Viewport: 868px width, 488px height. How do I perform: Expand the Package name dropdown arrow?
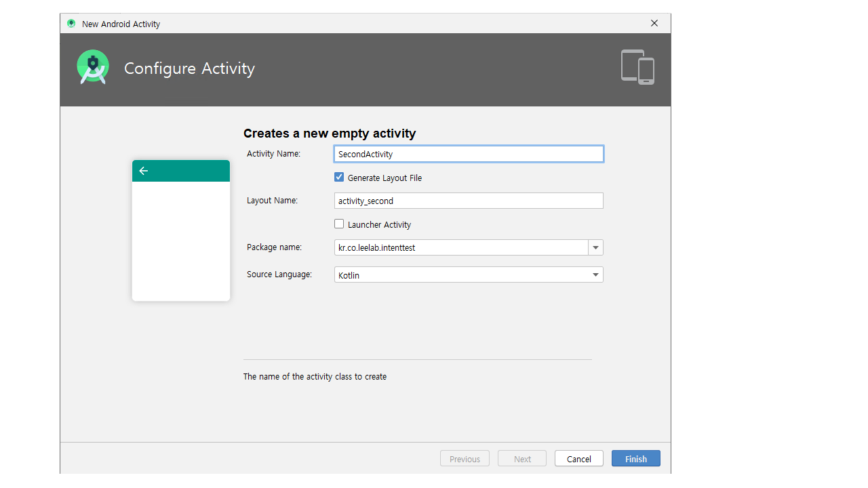click(x=595, y=247)
